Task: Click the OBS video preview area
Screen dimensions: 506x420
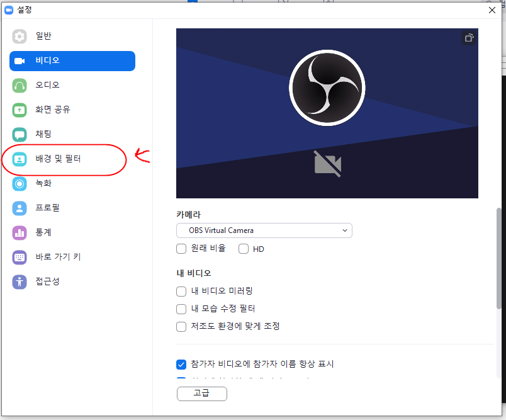Action: [x=327, y=113]
